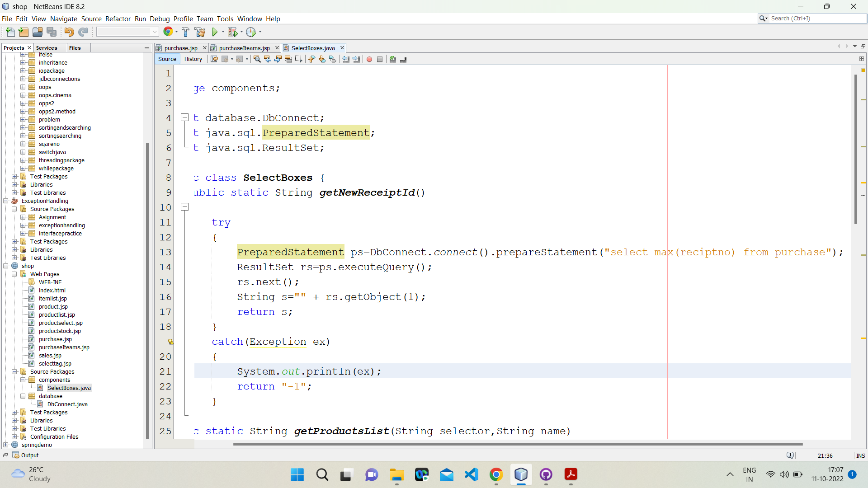Collapse the getNewReceiptId method fold at line 10
This screenshot has height=488, width=868.
tap(184, 206)
